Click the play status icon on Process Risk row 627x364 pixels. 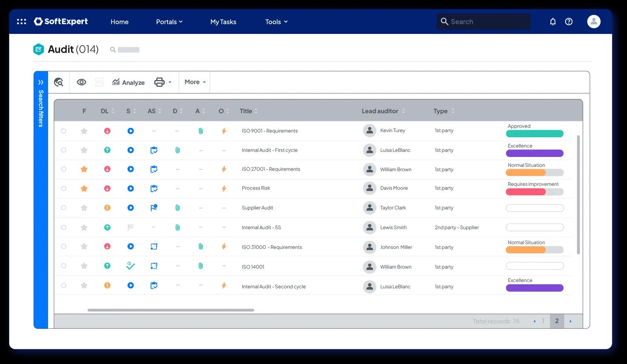point(130,189)
